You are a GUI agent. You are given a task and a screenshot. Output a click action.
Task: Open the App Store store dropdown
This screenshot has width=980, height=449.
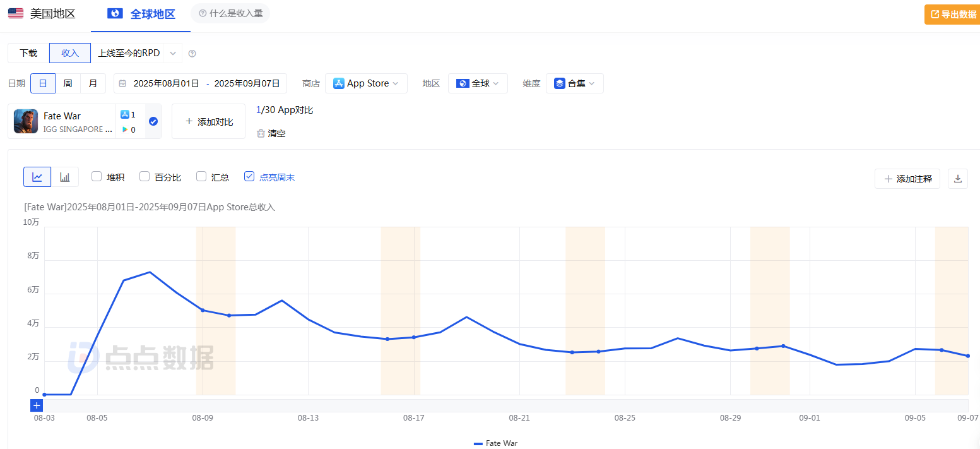[366, 83]
